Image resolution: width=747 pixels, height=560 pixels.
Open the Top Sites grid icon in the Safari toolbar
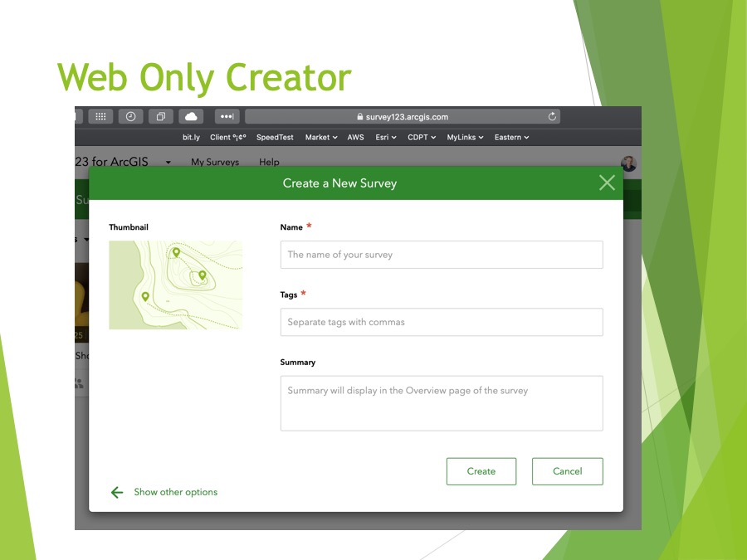point(100,117)
